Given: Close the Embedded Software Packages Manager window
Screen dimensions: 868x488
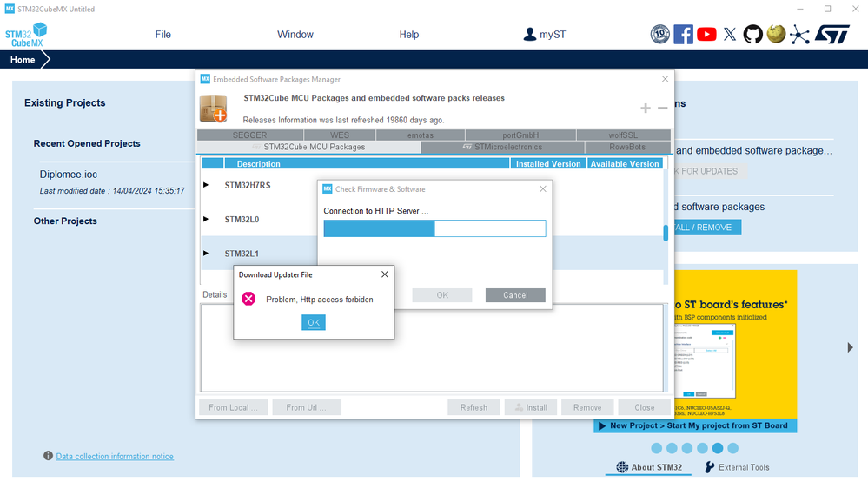Looking at the screenshot, I should (665, 79).
